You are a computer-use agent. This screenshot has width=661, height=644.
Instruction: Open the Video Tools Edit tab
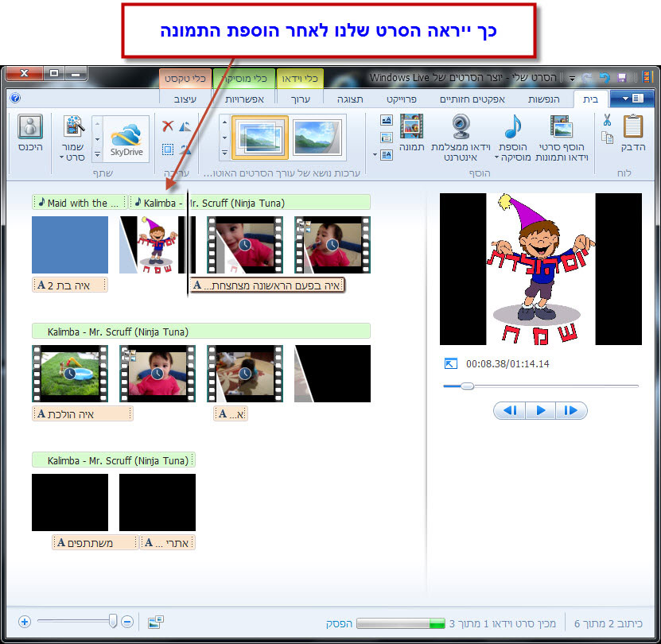pyautogui.click(x=300, y=99)
